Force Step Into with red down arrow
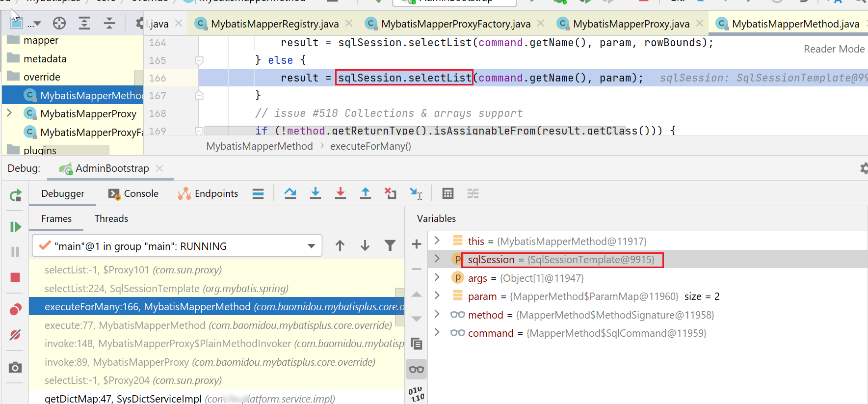The height and width of the screenshot is (404, 868). coord(341,193)
